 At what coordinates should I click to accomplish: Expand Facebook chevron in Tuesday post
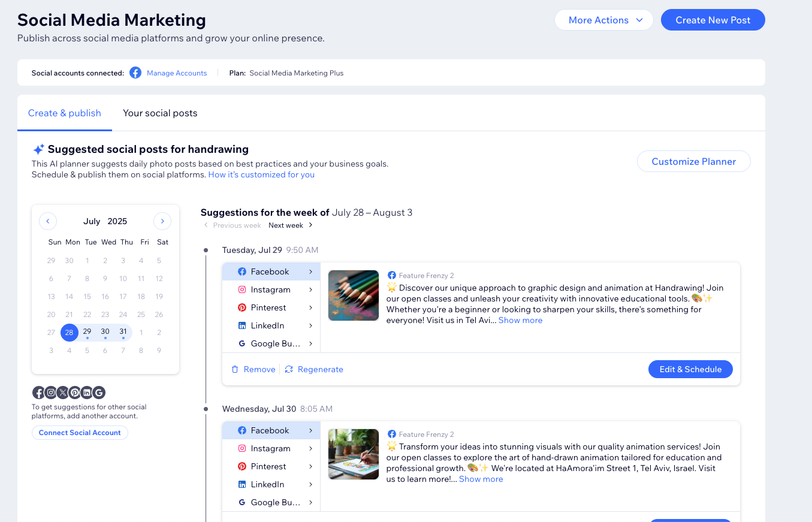coord(310,271)
